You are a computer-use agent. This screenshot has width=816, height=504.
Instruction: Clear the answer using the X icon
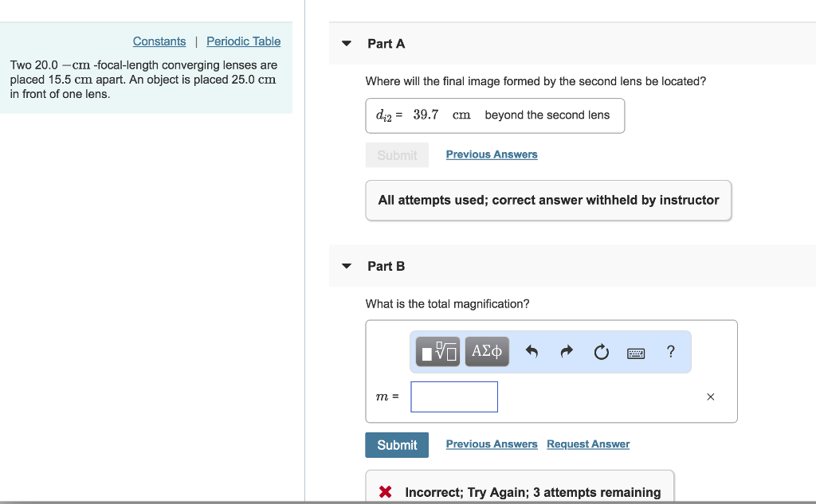710,397
